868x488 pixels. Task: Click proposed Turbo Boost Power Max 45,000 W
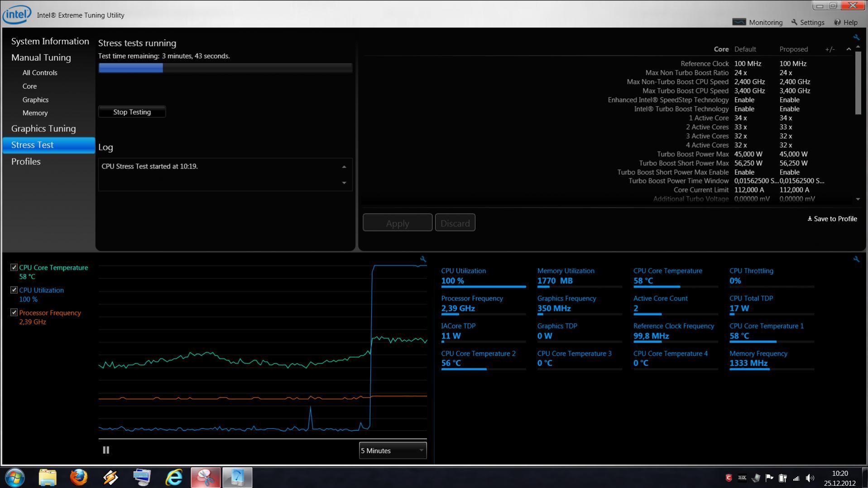pos(794,154)
